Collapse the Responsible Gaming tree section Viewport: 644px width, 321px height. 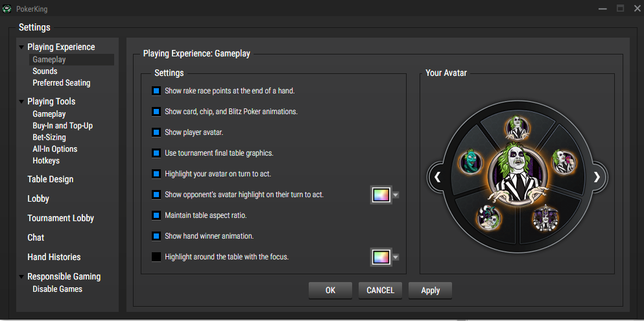click(x=21, y=277)
